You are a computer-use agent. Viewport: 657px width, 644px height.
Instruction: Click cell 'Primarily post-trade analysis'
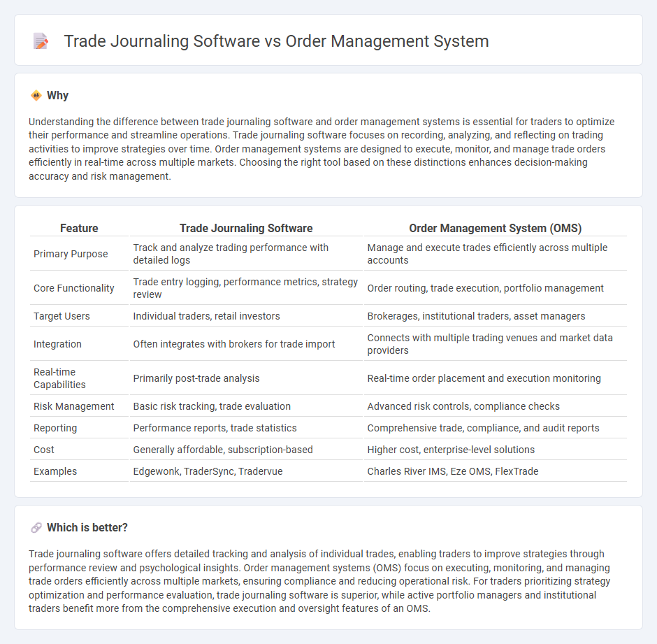(246, 378)
